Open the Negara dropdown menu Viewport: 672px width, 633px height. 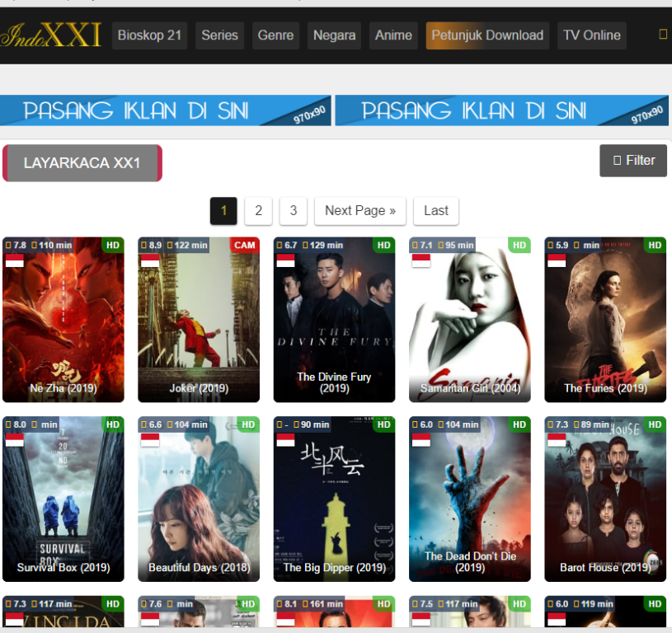click(x=334, y=35)
